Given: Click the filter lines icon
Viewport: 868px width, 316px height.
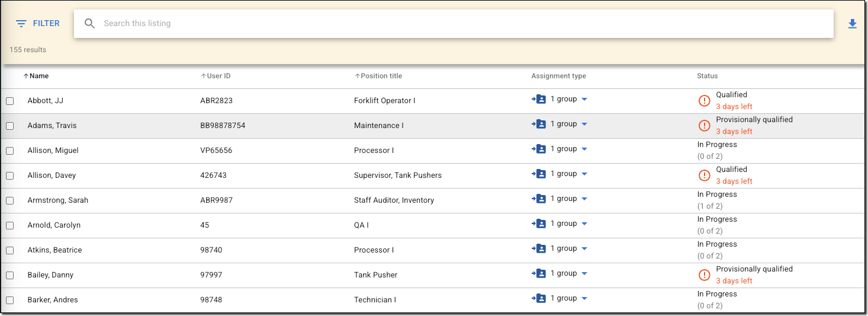Looking at the screenshot, I should click(21, 24).
